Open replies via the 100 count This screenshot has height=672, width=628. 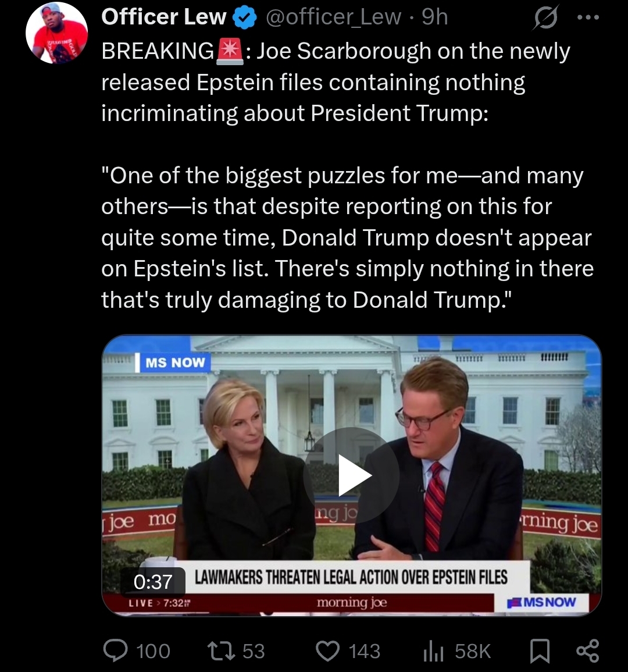coord(153,652)
